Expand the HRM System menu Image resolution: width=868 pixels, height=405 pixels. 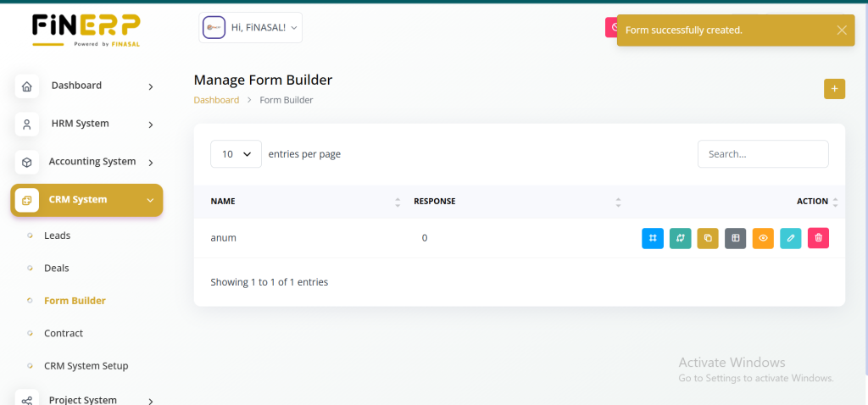tap(86, 124)
